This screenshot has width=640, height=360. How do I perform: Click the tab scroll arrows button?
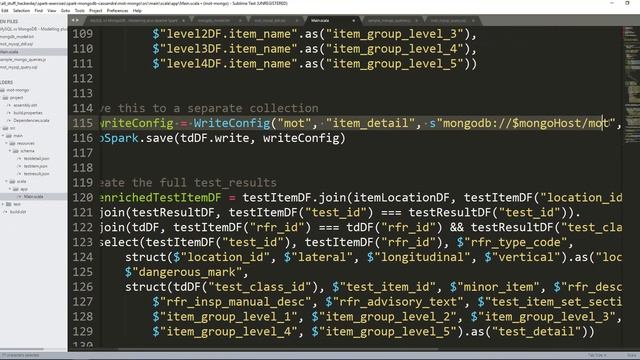point(75,20)
